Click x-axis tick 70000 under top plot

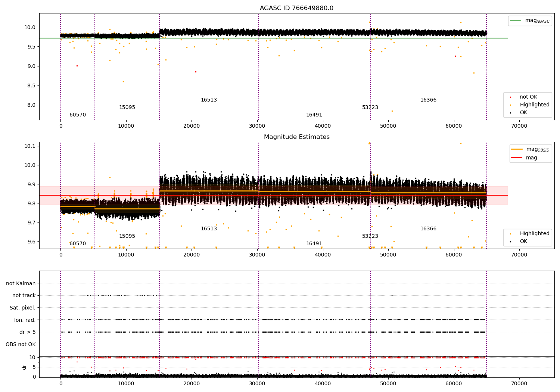(519, 126)
